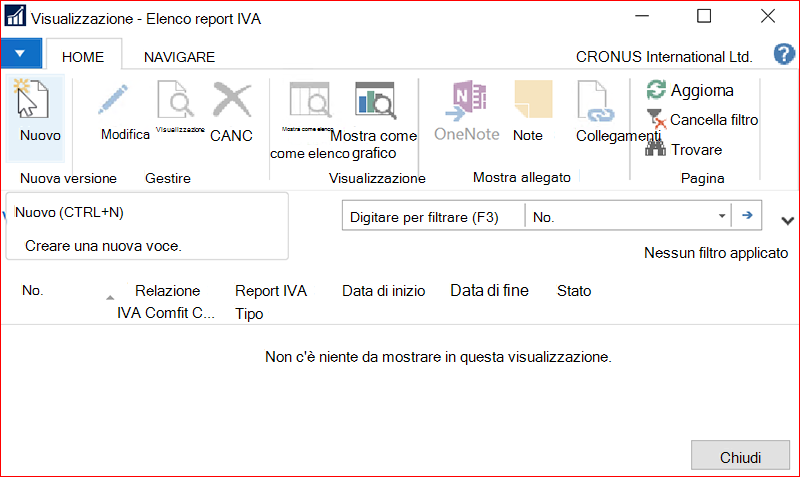Open the Note sticky icon

533,99
